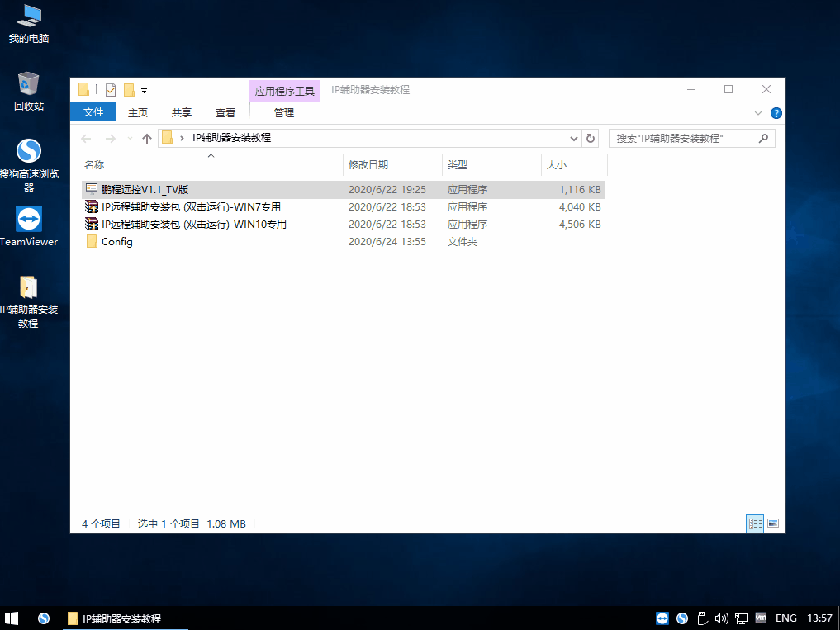Open the 文件 menu tab
840x630 pixels.
point(93,112)
